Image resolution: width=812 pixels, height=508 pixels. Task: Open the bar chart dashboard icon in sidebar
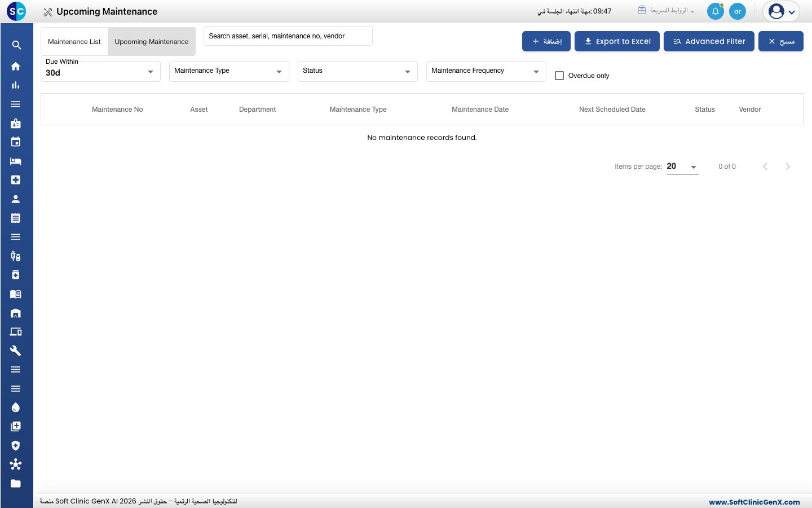[x=16, y=85]
